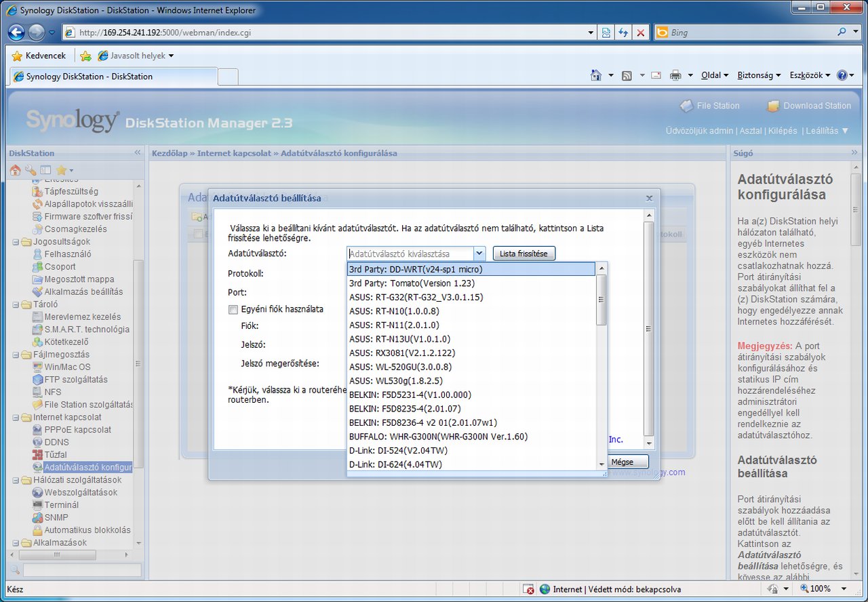Click the Webszolgáltatások icon
The image size is (868, 602).
(x=39, y=492)
